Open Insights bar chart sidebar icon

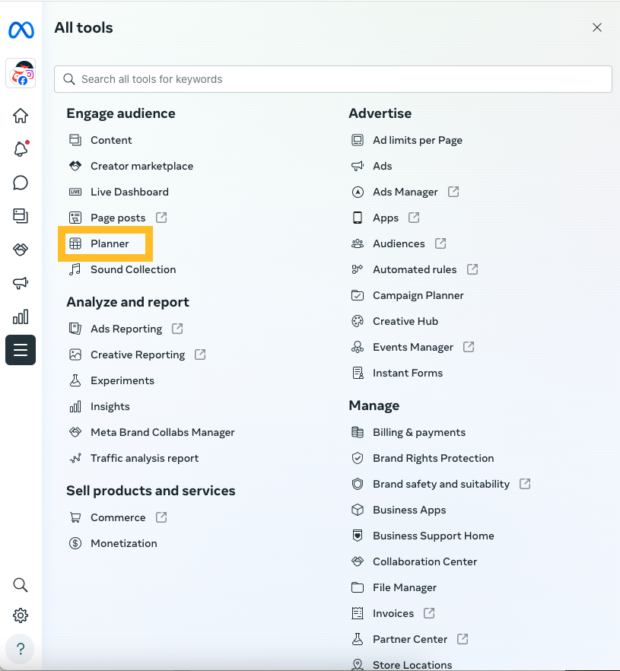21,317
